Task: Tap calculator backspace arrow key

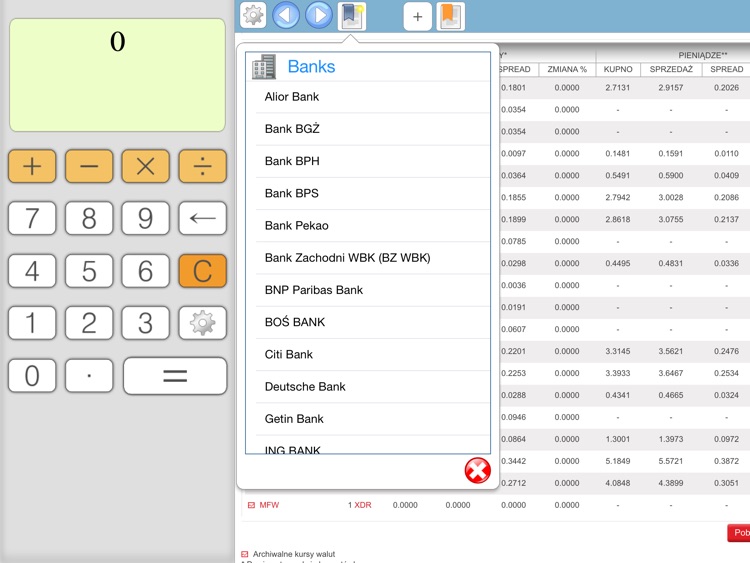Action: point(202,218)
